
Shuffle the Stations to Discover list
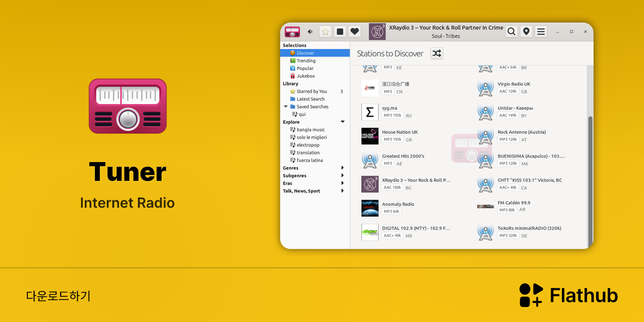437,53
